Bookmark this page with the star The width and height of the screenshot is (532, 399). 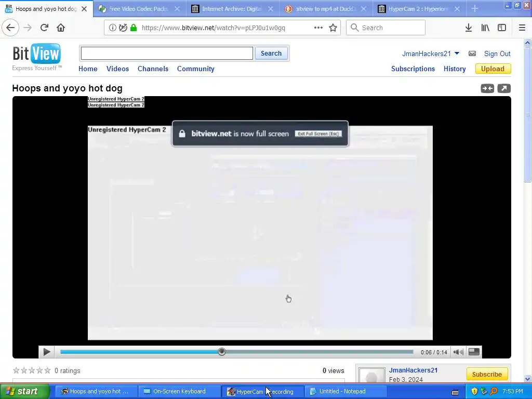click(x=333, y=28)
